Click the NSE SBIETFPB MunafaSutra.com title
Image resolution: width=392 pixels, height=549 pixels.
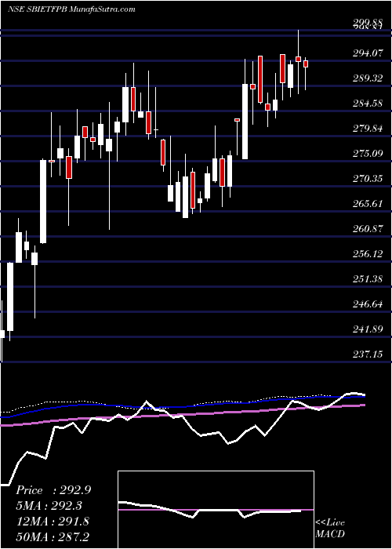71,9
